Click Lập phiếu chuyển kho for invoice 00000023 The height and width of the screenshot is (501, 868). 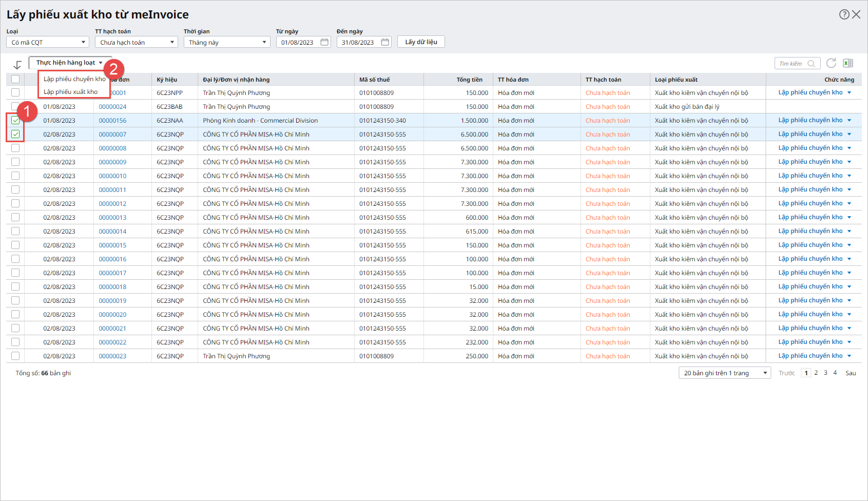(810, 356)
